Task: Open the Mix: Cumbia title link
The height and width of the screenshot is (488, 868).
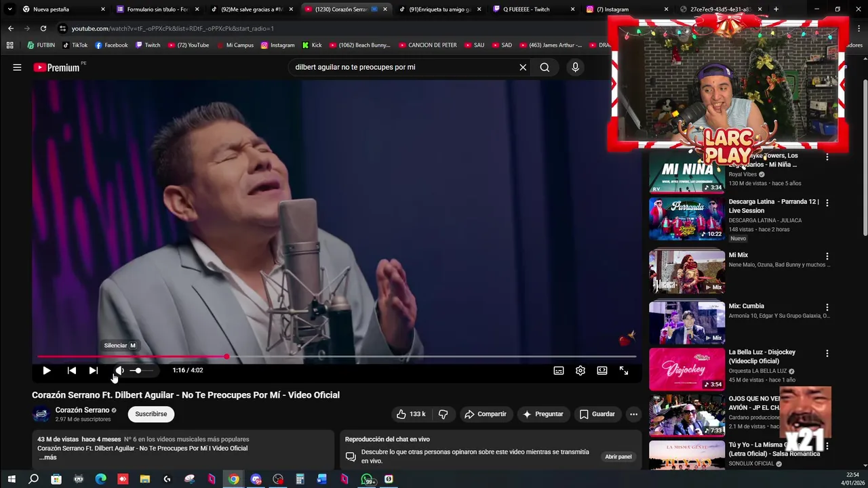Action: coord(747,306)
